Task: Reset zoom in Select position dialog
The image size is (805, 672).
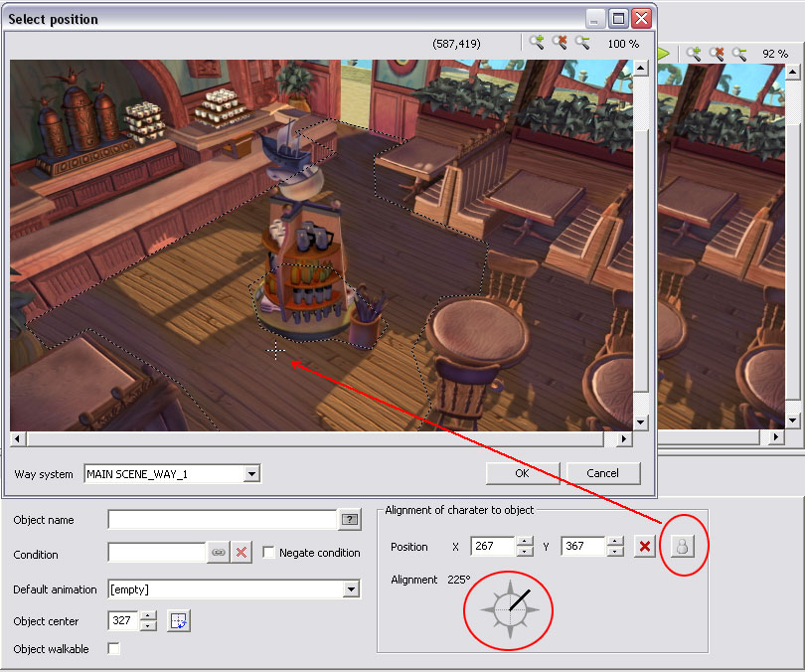Action: [560, 43]
